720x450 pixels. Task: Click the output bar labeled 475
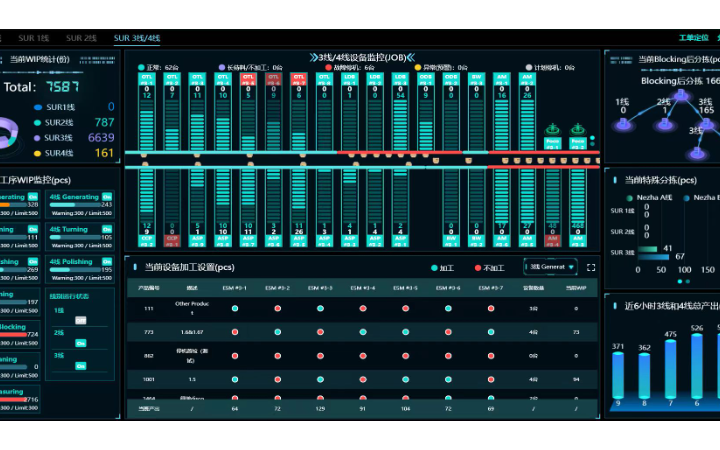pos(670,369)
